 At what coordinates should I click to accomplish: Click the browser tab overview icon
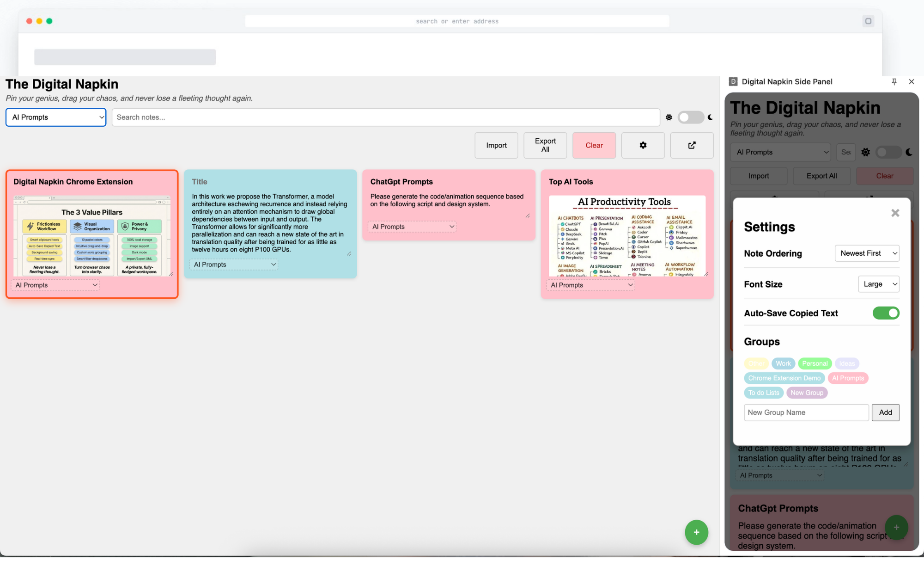868,21
